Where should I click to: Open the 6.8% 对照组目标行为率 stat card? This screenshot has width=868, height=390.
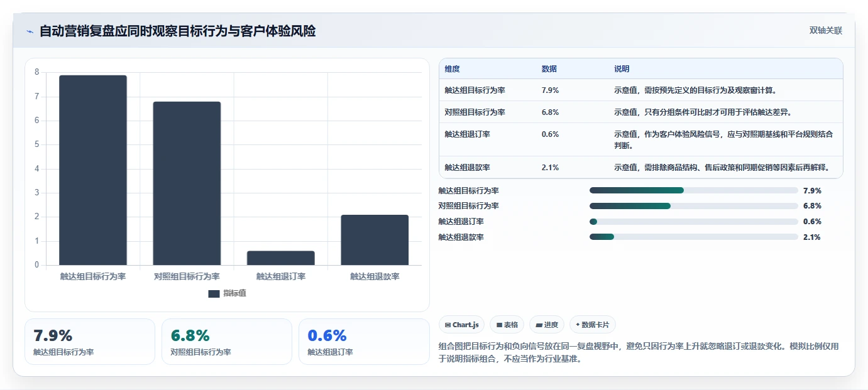click(x=227, y=342)
